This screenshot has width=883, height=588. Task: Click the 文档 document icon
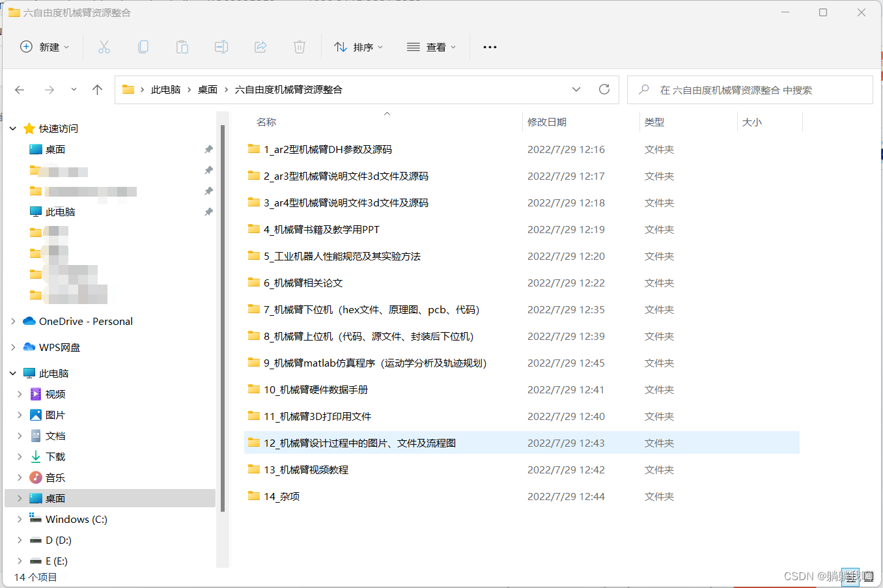click(36, 436)
